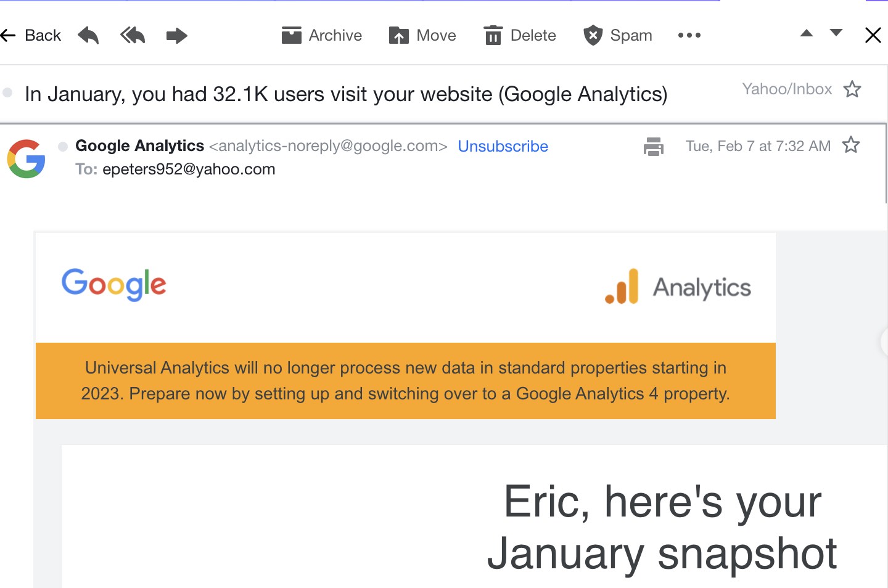The width and height of the screenshot is (888, 588).
Task: Close the open email view
Action: (873, 35)
